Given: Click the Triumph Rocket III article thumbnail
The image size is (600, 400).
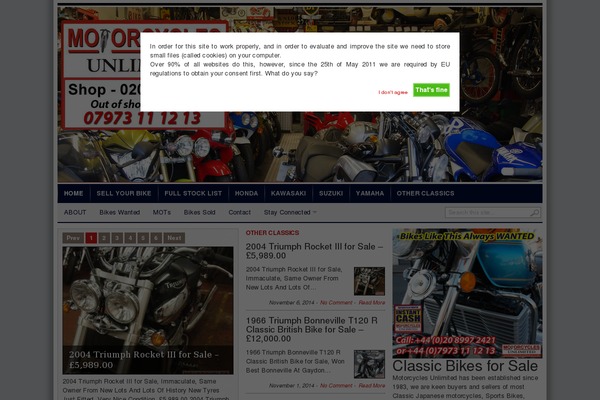Looking at the screenshot, I should (369, 281).
